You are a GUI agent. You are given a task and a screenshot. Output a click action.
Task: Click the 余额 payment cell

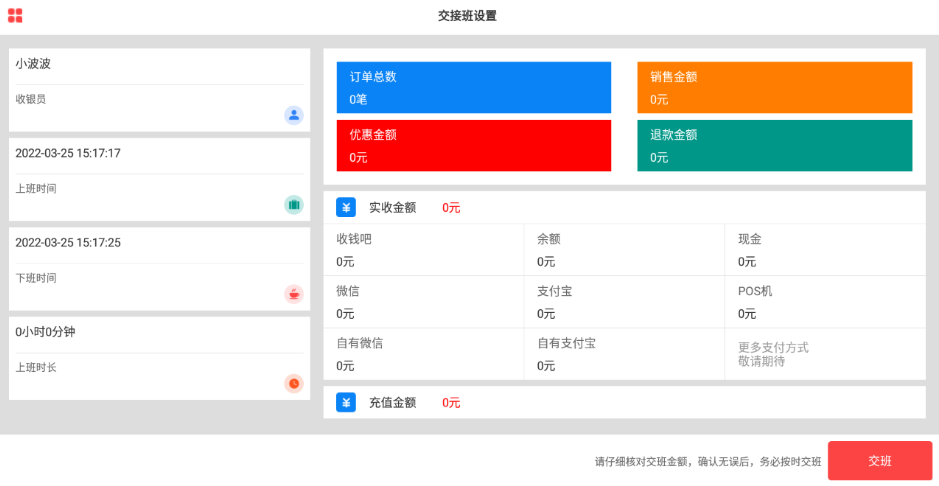click(x=624, y=250)
